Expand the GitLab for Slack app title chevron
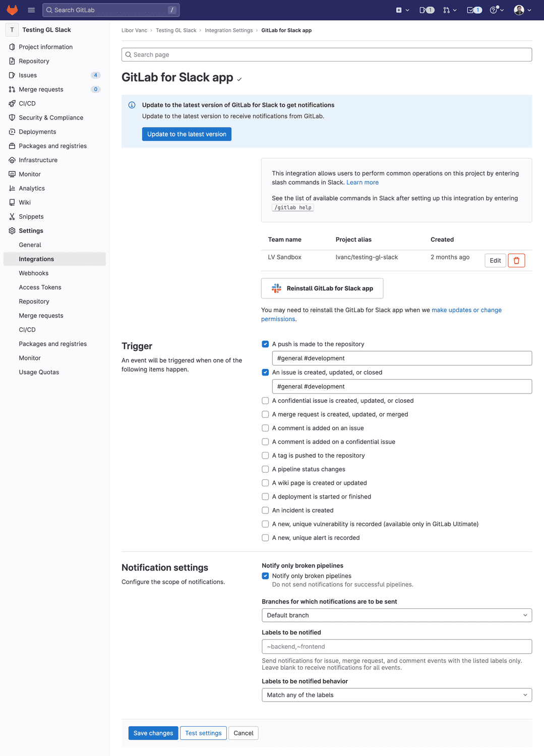The image size is (544, 756). [x=239, y=79]
